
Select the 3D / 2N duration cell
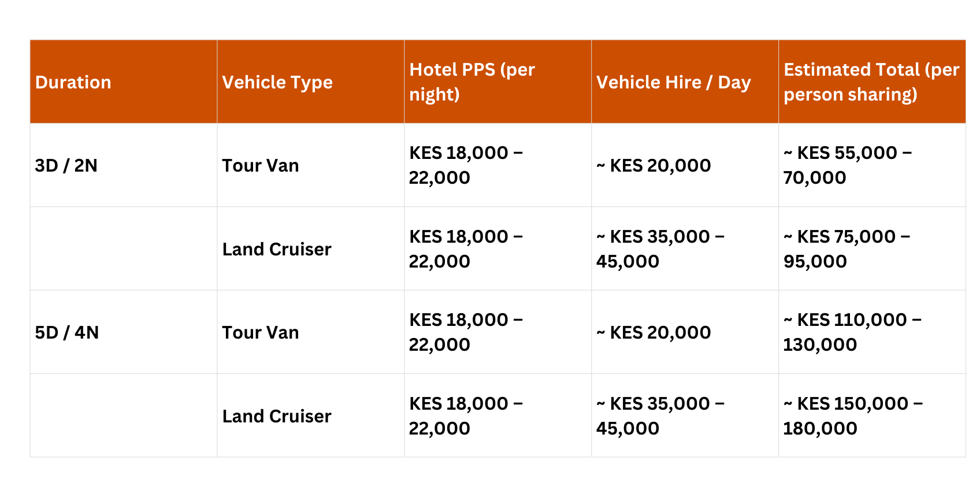66,165
